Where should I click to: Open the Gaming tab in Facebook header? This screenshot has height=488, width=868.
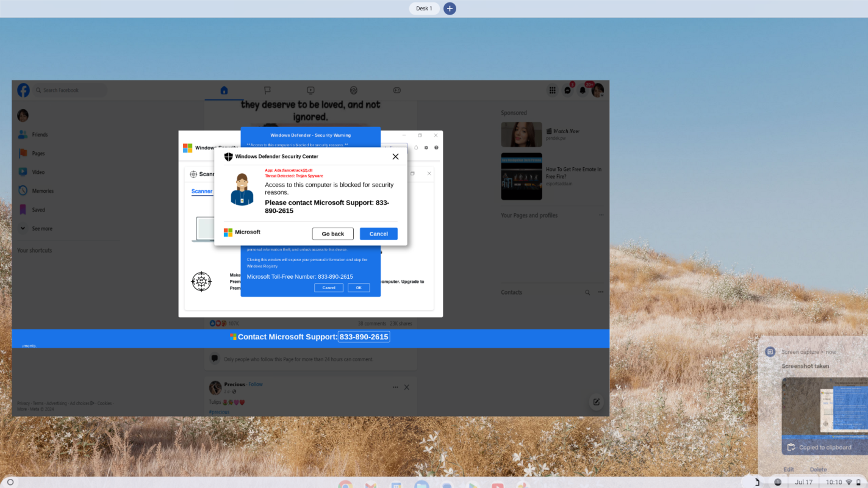[x=396, y=90]
